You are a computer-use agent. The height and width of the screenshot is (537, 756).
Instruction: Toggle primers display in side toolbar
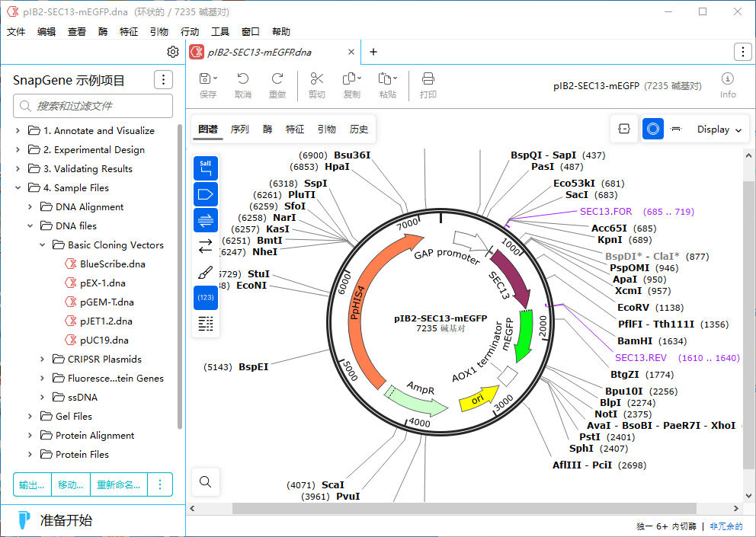(206, 220)
